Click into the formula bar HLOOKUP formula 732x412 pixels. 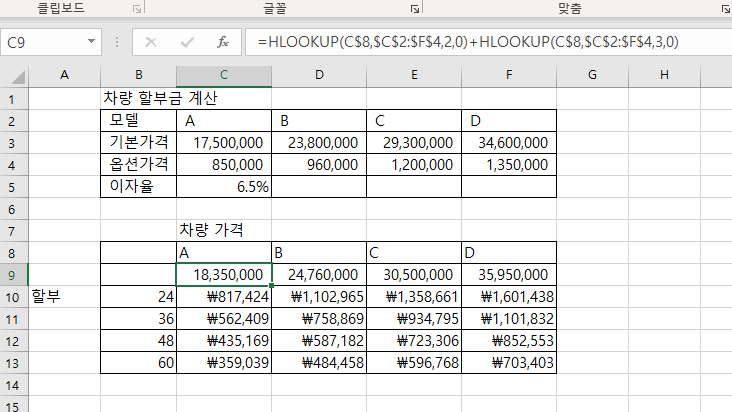468,42
